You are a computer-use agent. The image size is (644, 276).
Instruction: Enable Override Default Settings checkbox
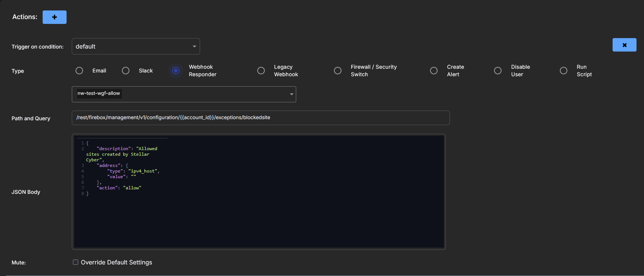pyautogui.click(x=76, y=262)
